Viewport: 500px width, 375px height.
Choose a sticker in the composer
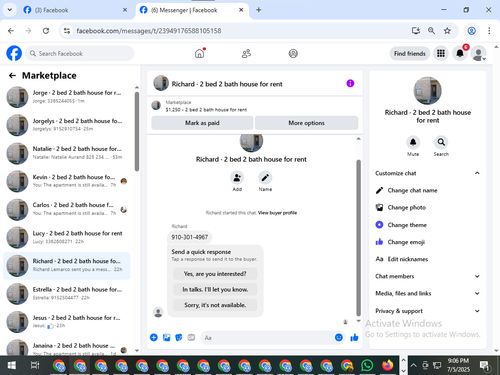click(179, 338)
